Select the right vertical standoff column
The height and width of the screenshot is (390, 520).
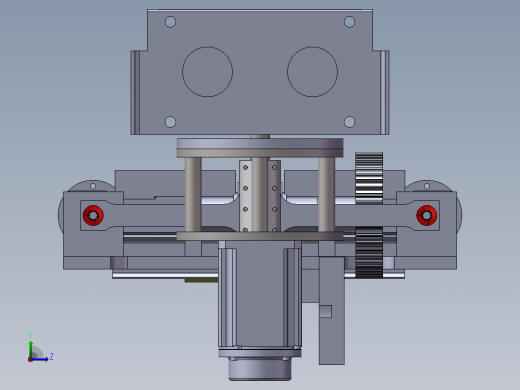tap(326, 195)
